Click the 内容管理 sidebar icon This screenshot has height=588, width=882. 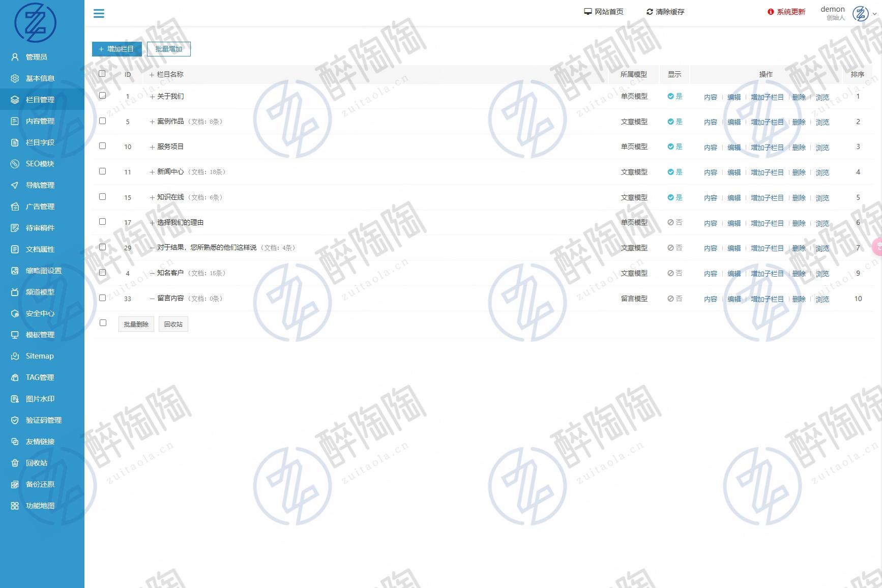(x=15, y=121)
